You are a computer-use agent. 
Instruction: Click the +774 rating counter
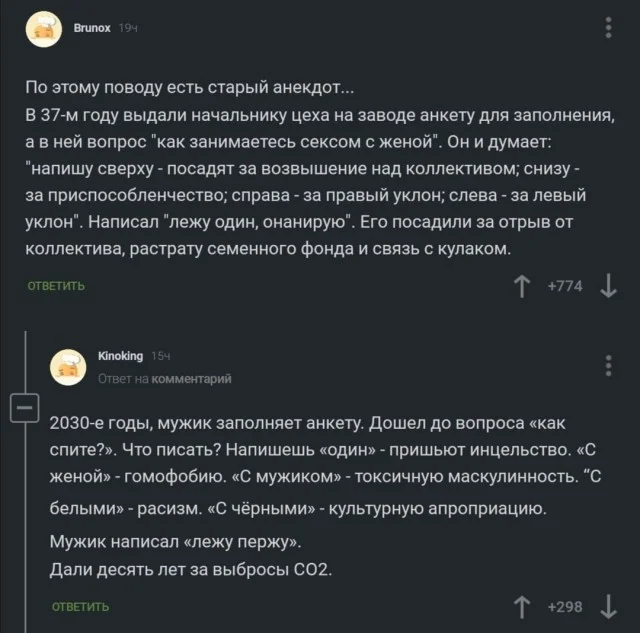click(565, 286)
